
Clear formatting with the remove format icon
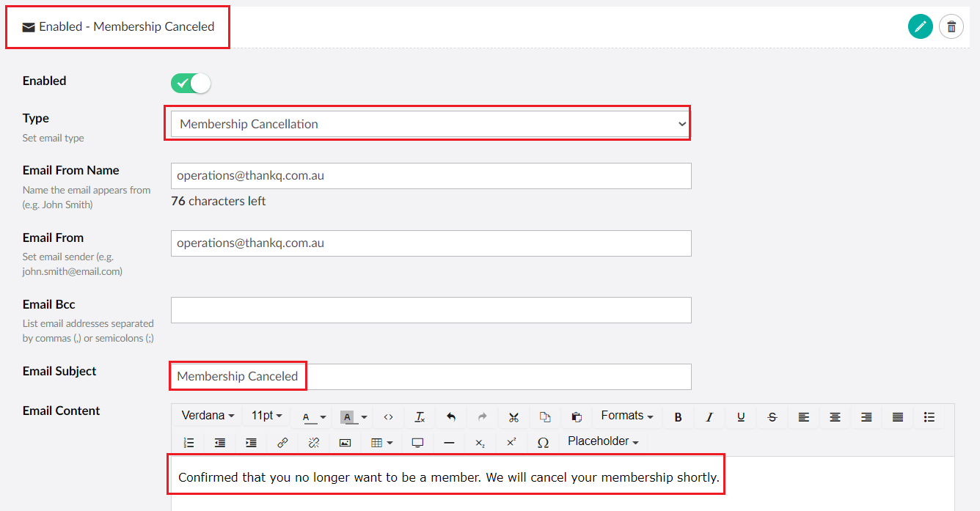pos(420,416)
